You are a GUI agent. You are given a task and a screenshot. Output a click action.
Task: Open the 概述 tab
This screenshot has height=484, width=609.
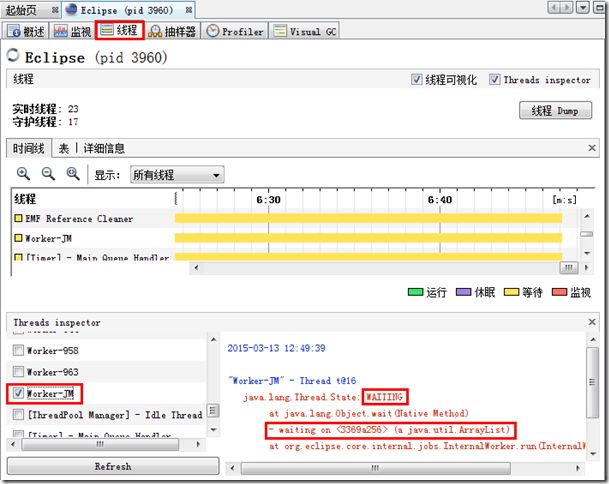click(26, 31)
